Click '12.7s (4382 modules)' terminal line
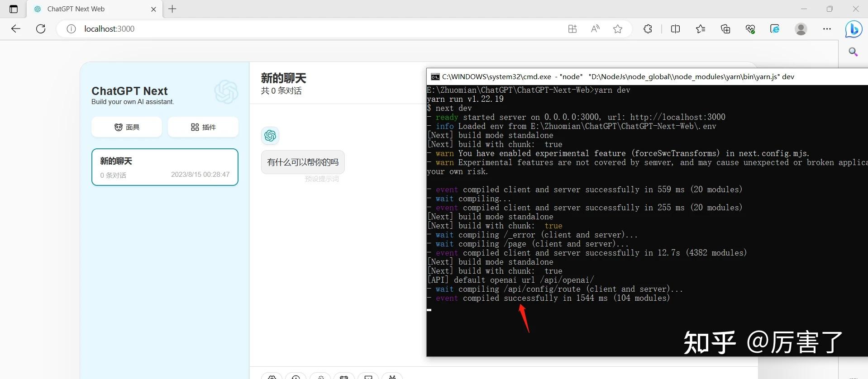Viewport: 868px width, 379px height. tap(587, 253)
